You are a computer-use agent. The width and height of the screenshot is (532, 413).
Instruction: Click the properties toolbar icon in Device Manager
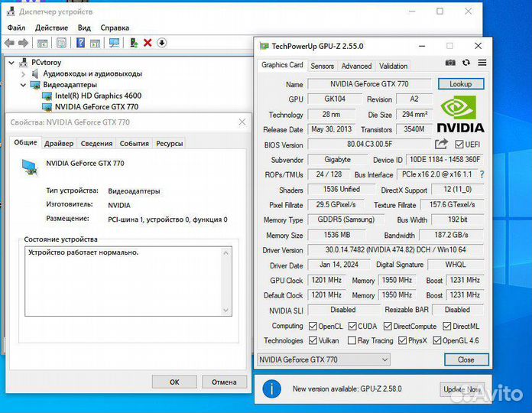click(x=61, y=43)
